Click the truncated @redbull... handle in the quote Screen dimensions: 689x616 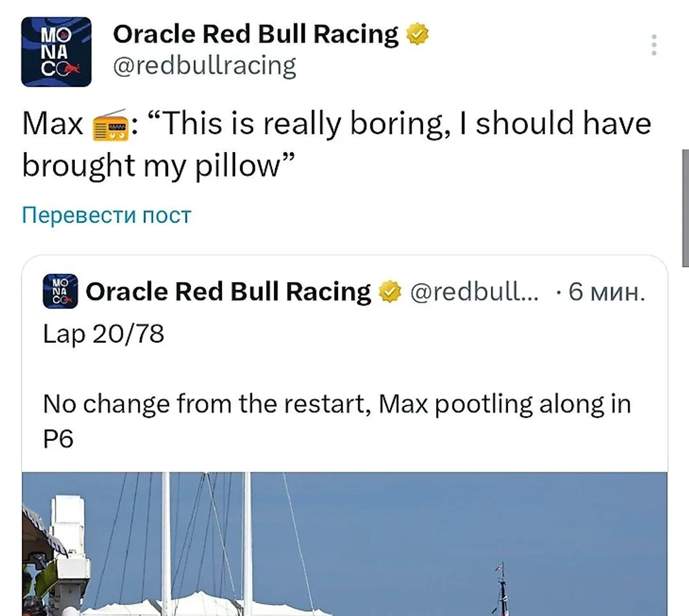[x=474, y=292]
